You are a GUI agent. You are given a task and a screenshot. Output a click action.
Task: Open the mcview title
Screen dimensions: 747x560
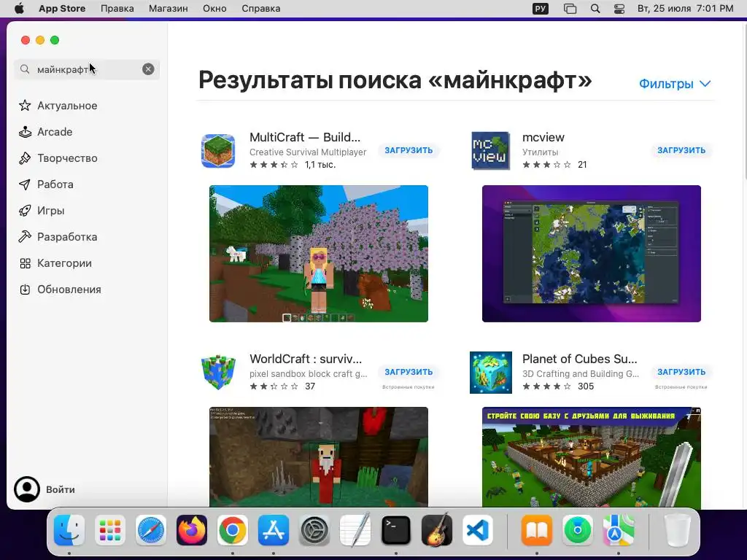(x=543, y=137)
